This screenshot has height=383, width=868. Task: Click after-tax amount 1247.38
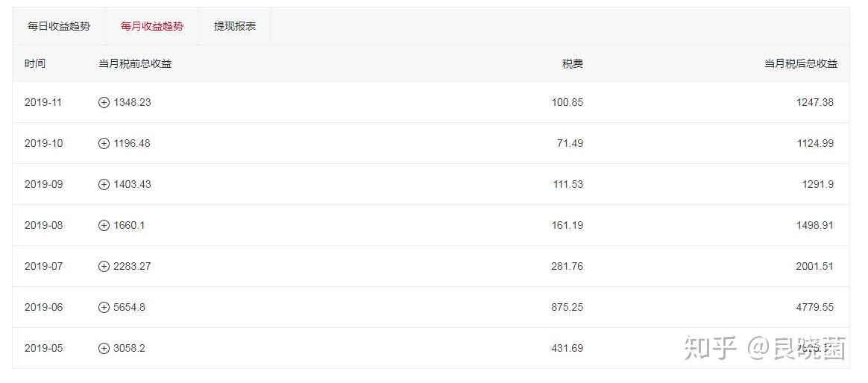[814, 102]
